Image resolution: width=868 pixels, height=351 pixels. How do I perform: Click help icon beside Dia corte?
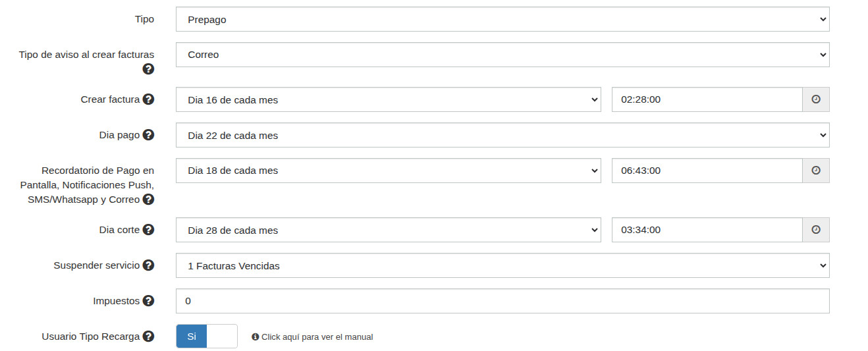(148, 230)
